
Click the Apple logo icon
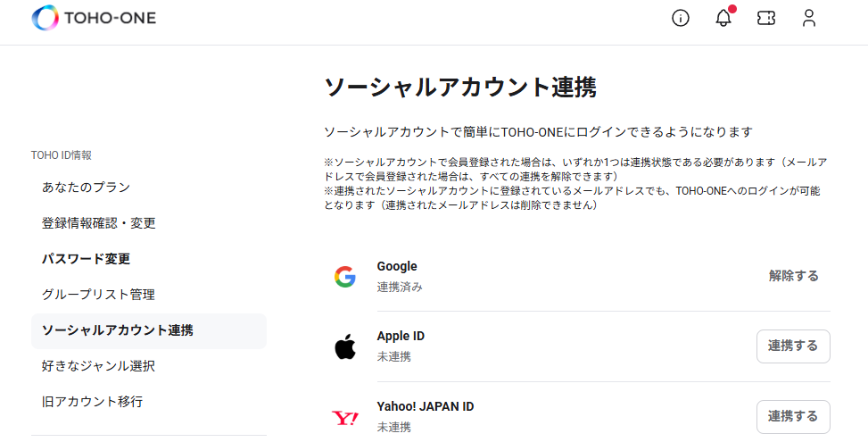pos(345,347)
